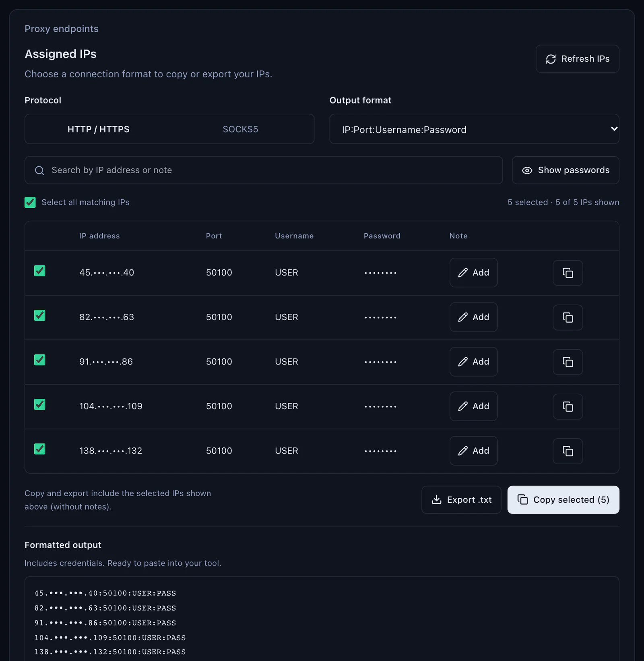Click the IP address column header

click(99, 236)
